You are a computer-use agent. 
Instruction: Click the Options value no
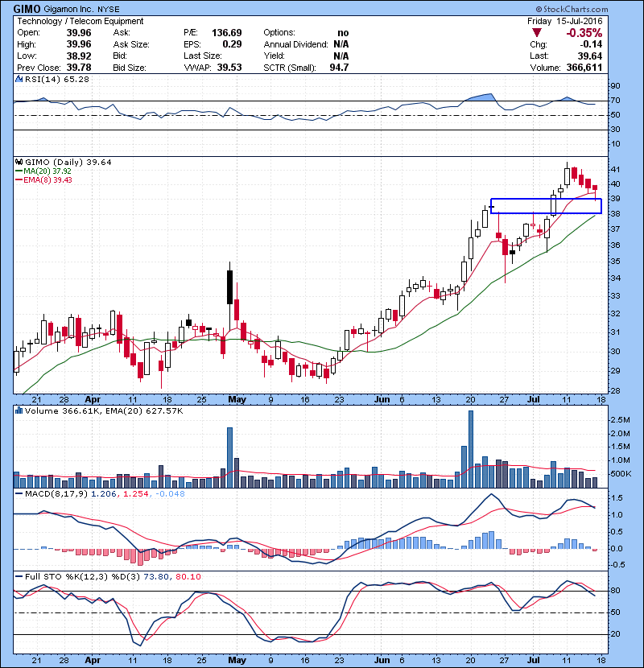coord(343,33)
